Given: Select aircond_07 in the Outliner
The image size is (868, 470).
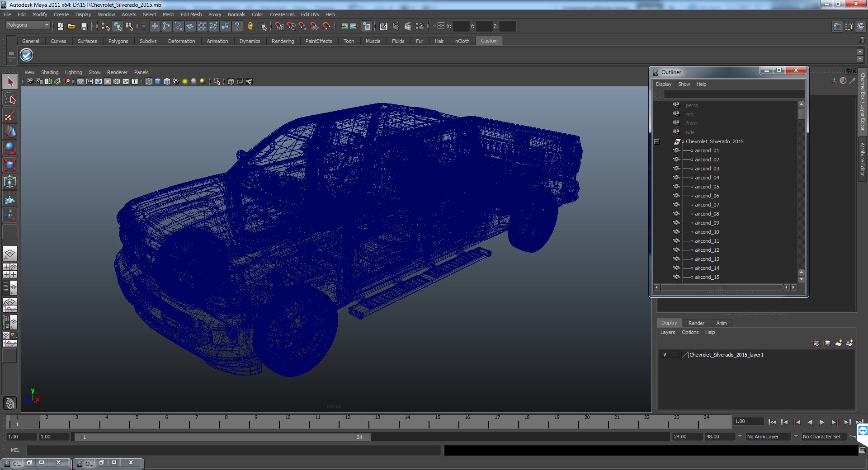Looking at the screenshot, I should click(x=707, y=205).
